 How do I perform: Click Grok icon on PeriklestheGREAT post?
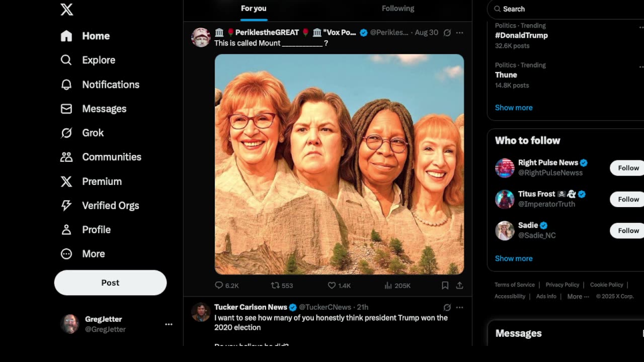pyautogui.click(x=447, y=33)
